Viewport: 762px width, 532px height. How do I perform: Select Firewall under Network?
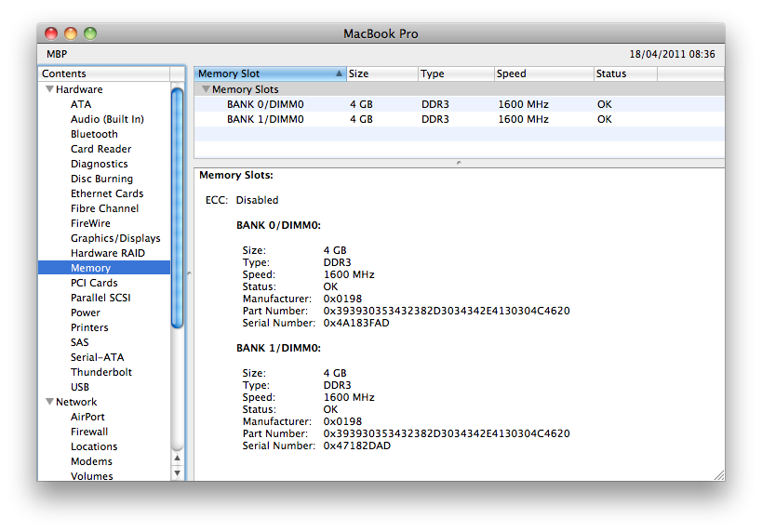click(89, 432)
